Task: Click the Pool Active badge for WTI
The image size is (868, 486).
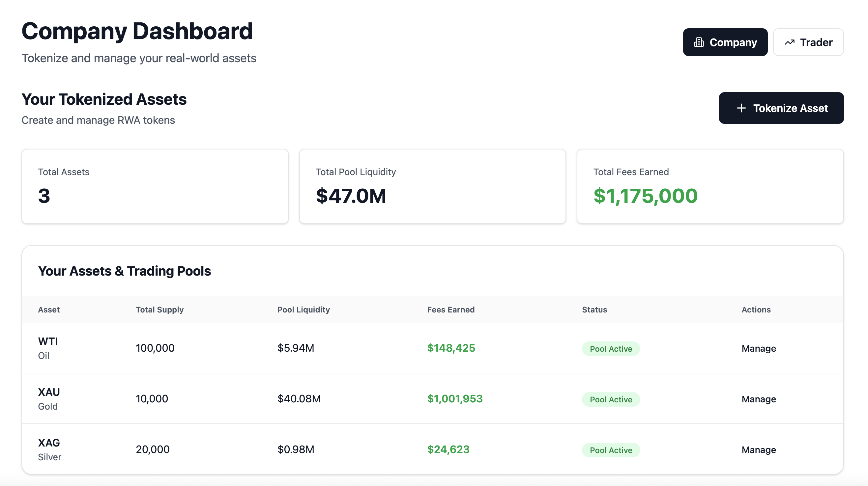Action: point(610,349)
